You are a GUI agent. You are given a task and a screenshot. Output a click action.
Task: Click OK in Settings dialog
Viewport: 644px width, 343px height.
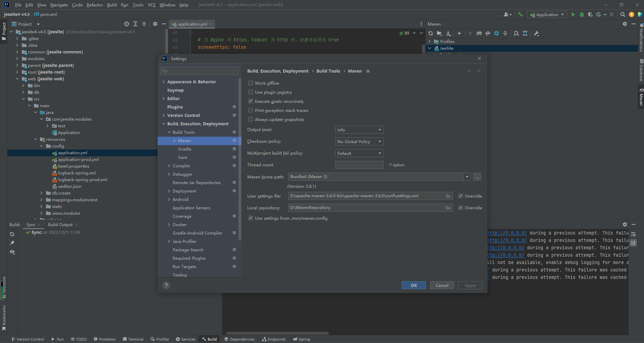[x=414, y=285]
